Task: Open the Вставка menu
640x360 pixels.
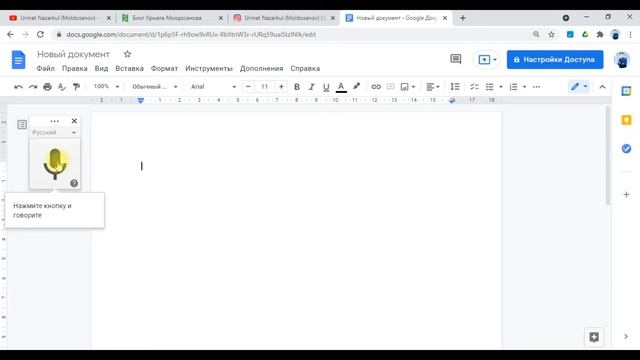Action: point(129,69)
